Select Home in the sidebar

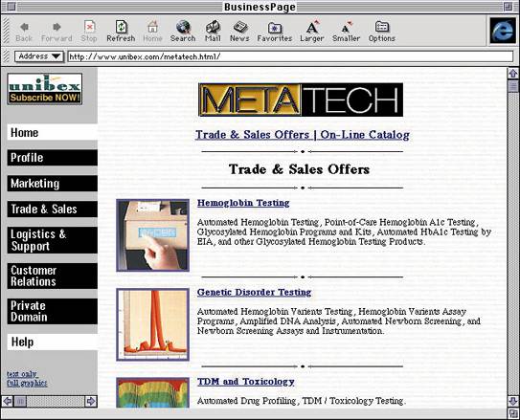pos(52,132)
